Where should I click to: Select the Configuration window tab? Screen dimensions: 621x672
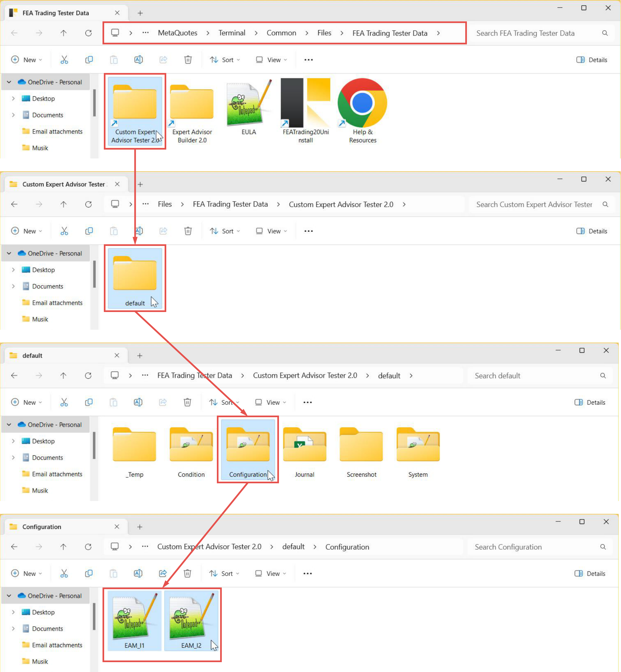tap(65, 527)
